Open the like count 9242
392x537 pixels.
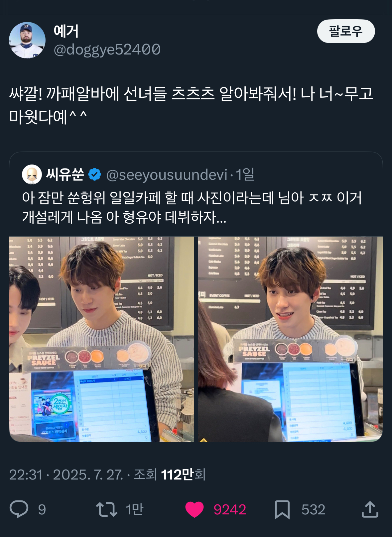click(x=230, y=509)
